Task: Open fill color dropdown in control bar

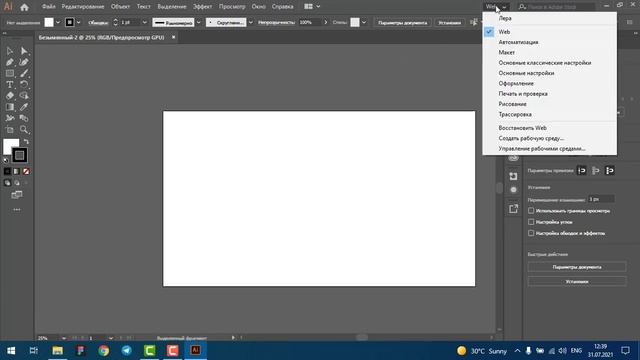Action: pyautogui.click(x=58, y=22)
